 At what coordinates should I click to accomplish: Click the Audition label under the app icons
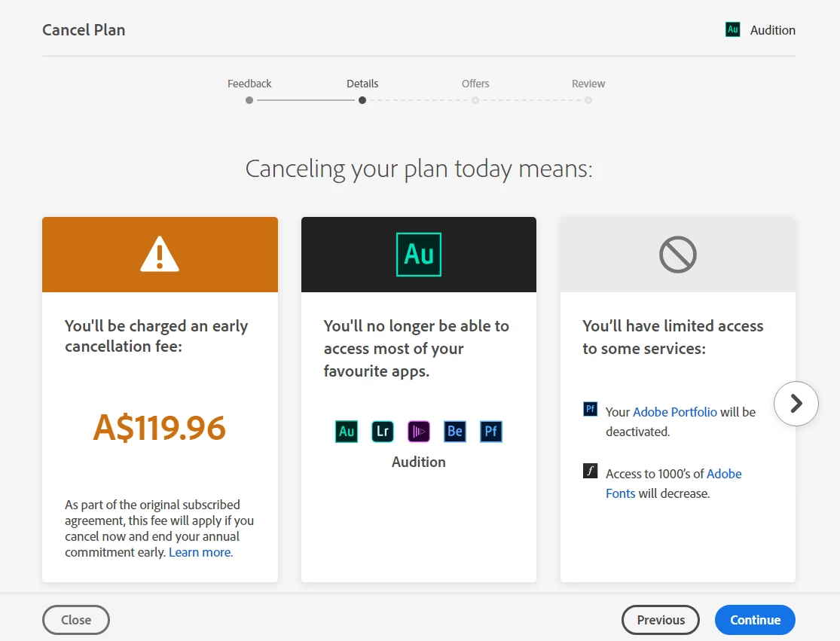[418, 462]
